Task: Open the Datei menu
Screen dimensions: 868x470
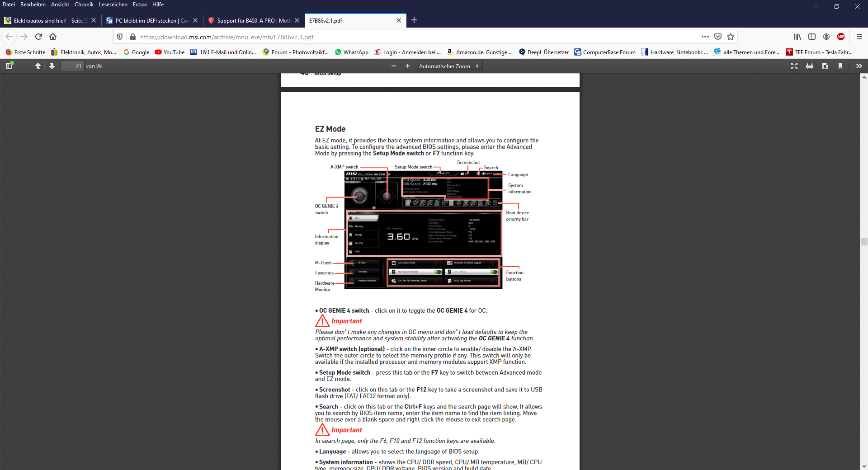Action: [x=9, y=5]
